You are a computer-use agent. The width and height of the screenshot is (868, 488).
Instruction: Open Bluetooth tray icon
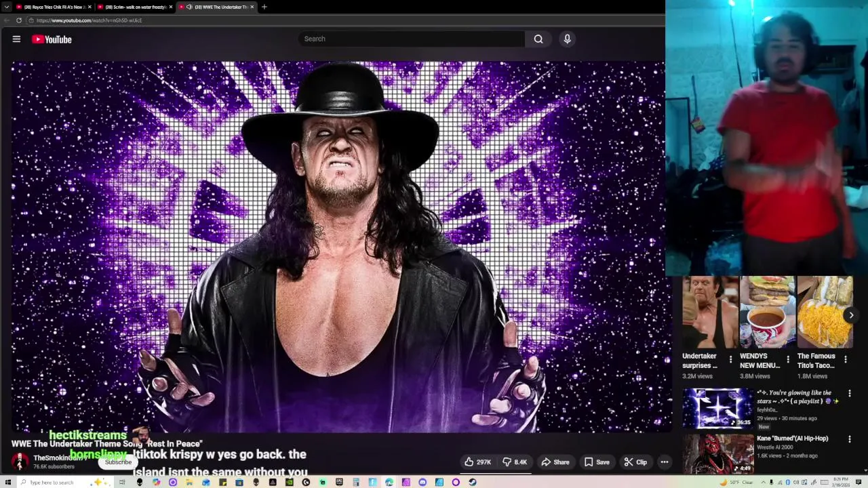[x=788, y=482]
